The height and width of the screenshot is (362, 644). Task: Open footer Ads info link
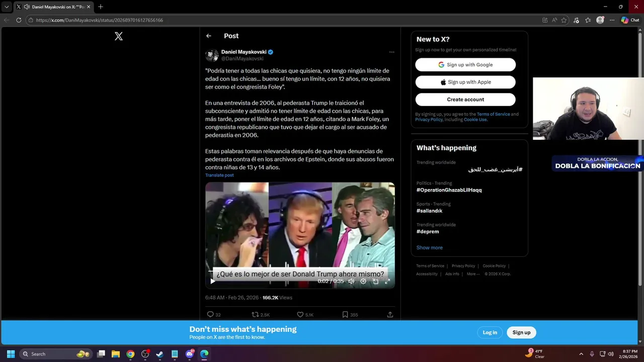[452, 274]
